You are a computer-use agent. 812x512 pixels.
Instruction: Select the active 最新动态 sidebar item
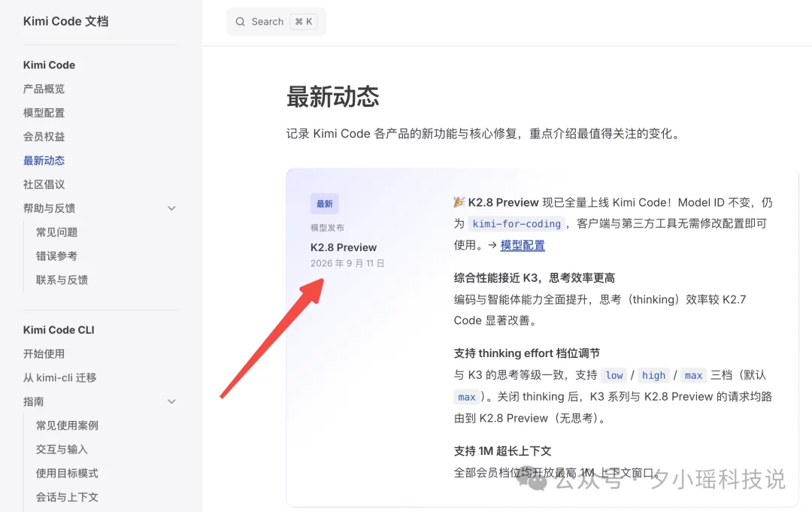[x=44, y=160]
